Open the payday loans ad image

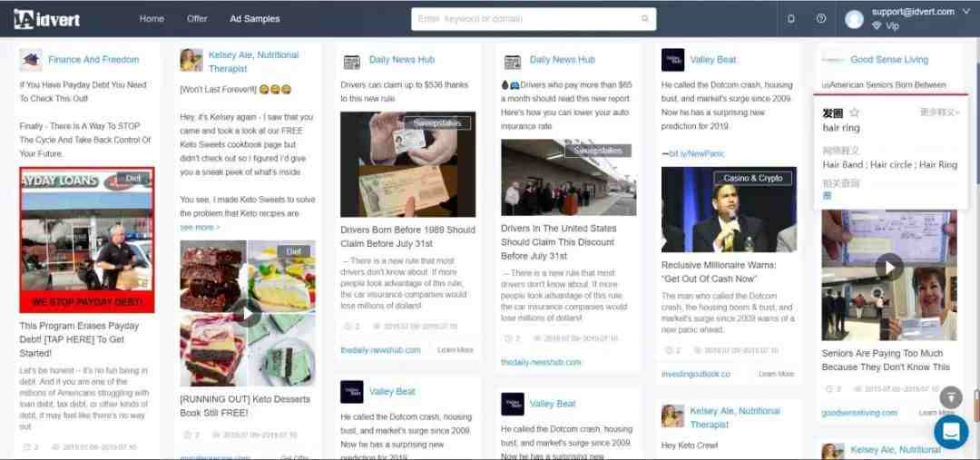87,240
